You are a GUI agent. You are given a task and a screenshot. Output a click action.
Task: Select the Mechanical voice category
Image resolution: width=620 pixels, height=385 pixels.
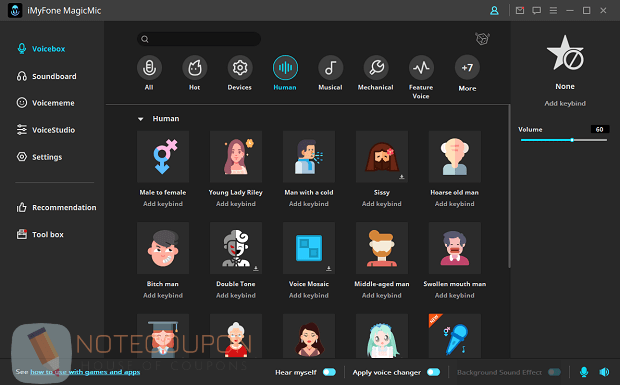tap(376, 68)
